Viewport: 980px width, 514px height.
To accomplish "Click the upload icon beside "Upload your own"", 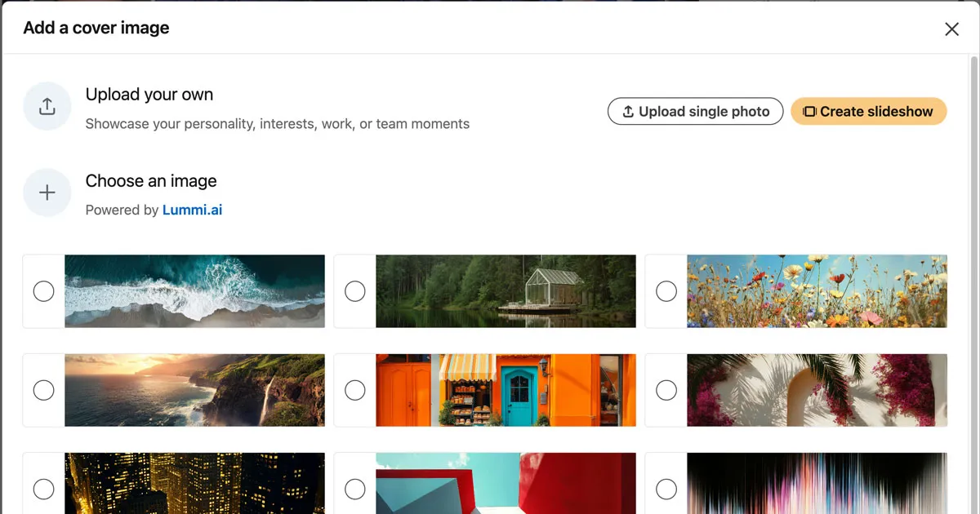I will pyautogui.click(x=47, y=106).
